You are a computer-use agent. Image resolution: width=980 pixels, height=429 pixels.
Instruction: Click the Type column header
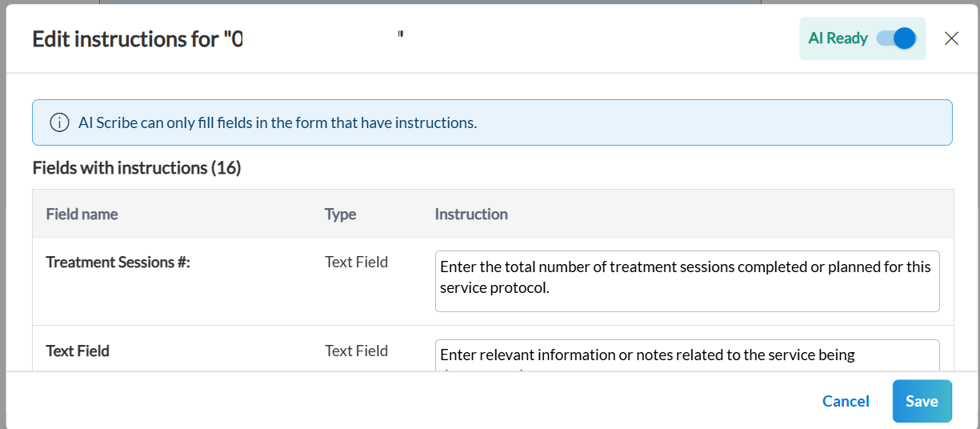tap(340, 214)
